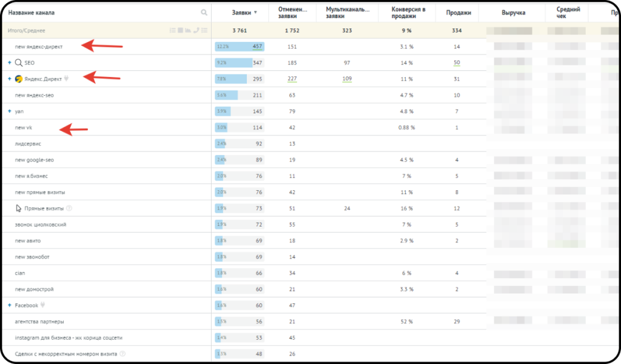Click the chart icon in totals row
621x364 pixels.
(188, 30)
